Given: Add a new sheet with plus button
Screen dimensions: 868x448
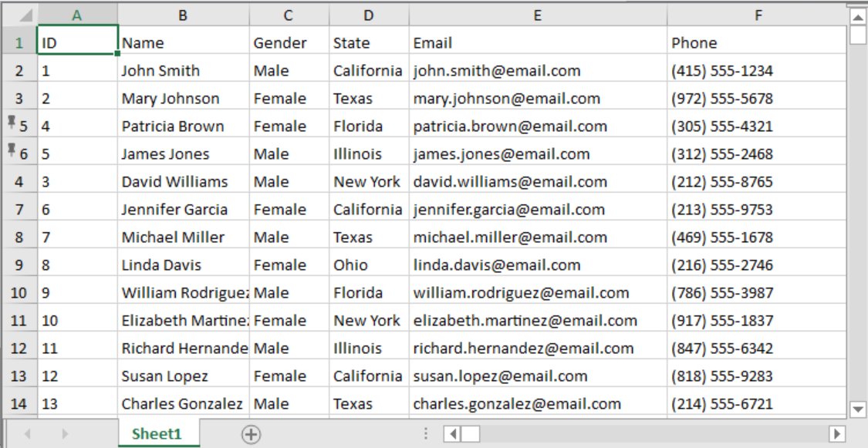Looking at the screenshot, I should pyautogui.click(x=251, y=435).
